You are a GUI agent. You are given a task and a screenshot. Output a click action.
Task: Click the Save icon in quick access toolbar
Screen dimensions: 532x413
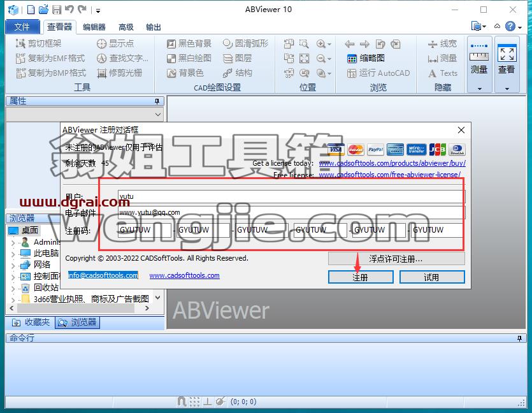point(57,10)
